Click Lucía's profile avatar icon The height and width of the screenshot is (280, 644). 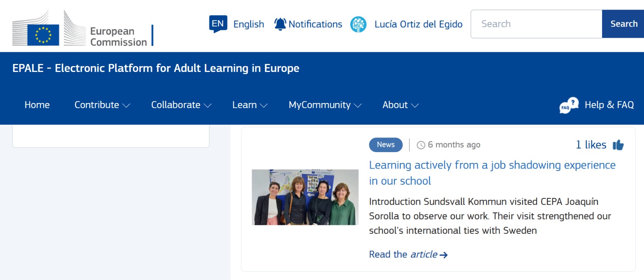(x=358, y=25)
